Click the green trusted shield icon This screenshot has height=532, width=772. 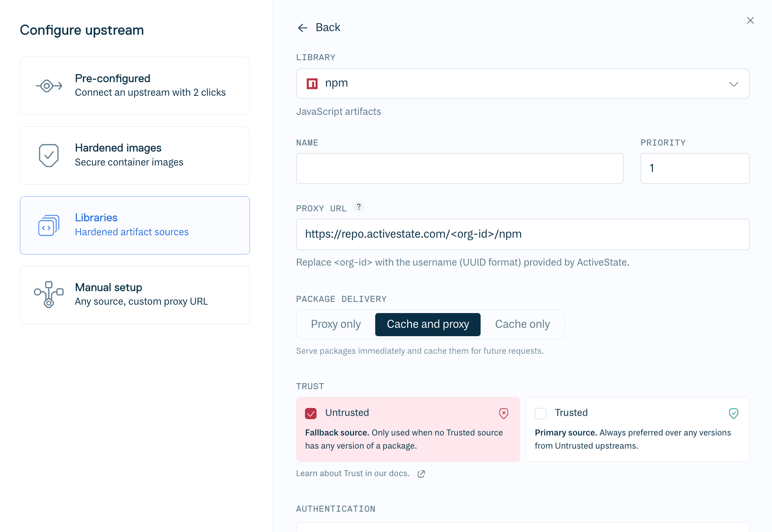click(x=733, y=413)
